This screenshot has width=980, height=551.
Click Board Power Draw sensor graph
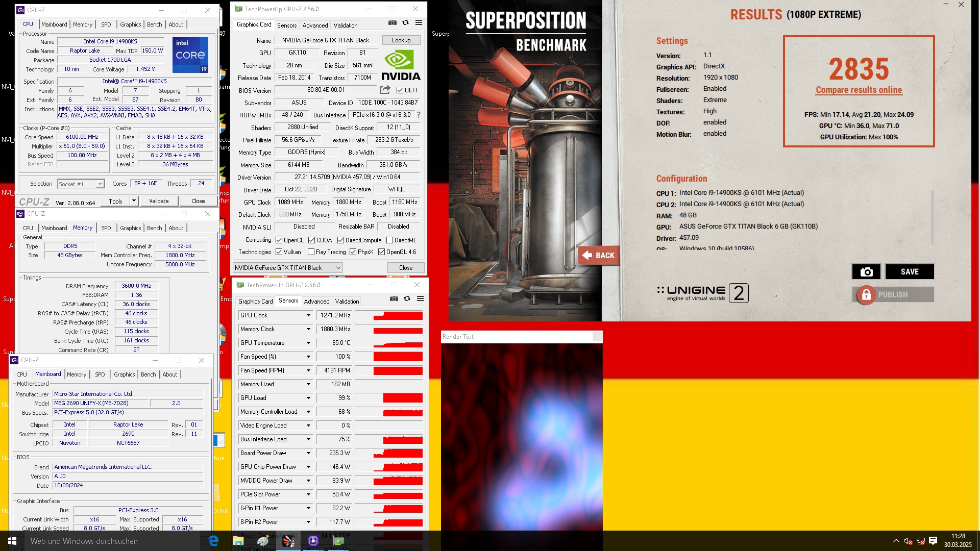(389, 454)
